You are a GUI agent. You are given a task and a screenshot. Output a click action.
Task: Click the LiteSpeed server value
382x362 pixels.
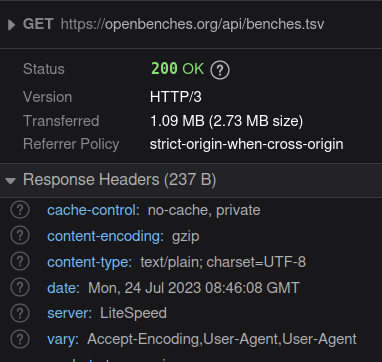133,313
